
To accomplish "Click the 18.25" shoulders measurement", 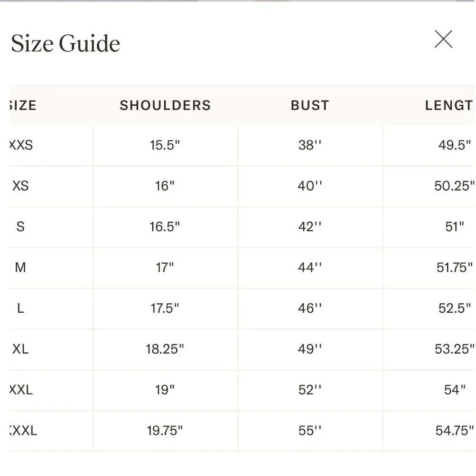I will 165,349.
